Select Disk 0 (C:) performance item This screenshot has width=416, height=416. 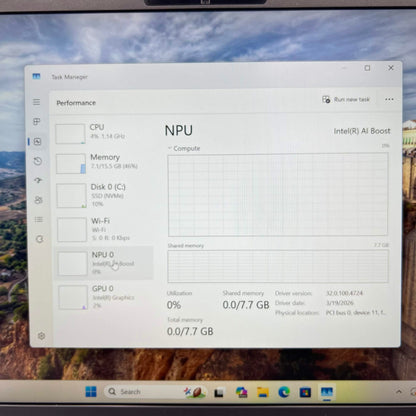point(104,195)
